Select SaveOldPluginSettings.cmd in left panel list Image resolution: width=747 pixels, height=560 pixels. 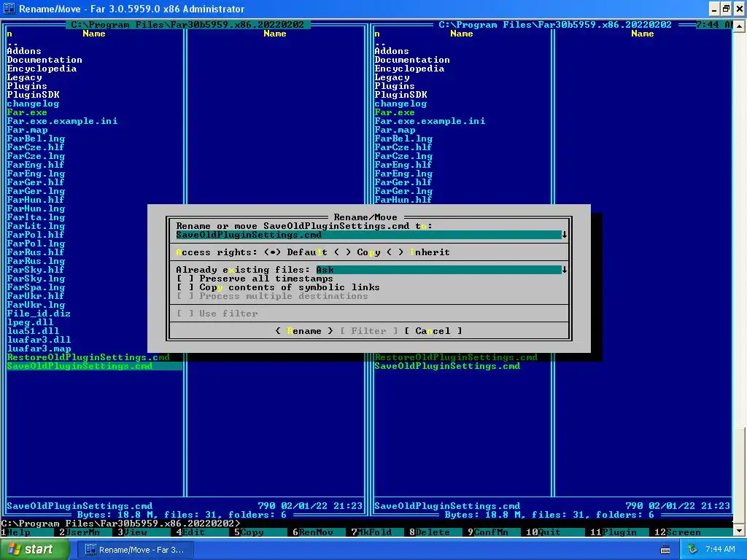point(94,366)
